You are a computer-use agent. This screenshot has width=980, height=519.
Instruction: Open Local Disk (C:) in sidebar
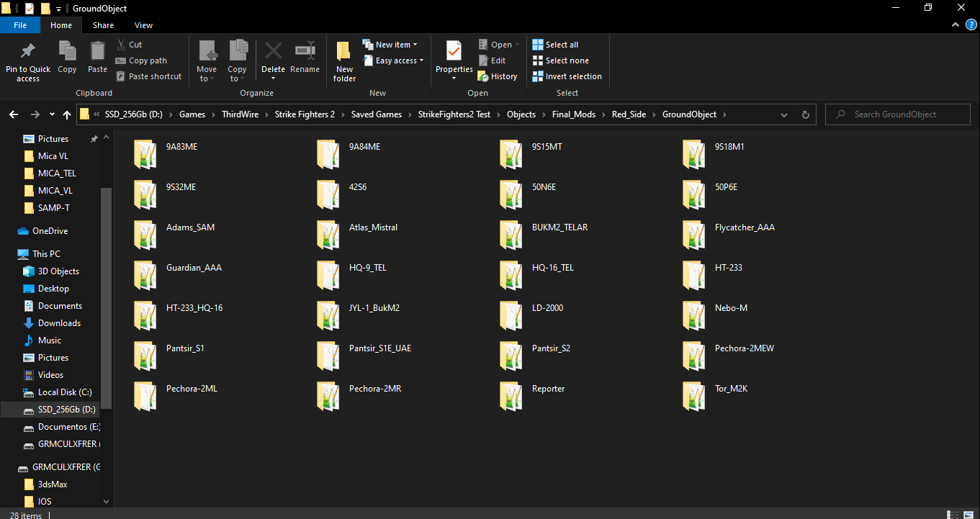(x=65, y=392)
